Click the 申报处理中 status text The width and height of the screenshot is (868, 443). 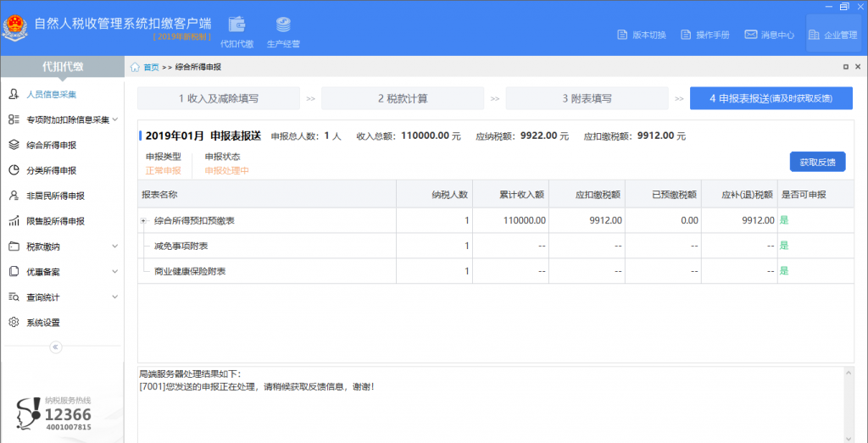(x=227, y=171)
